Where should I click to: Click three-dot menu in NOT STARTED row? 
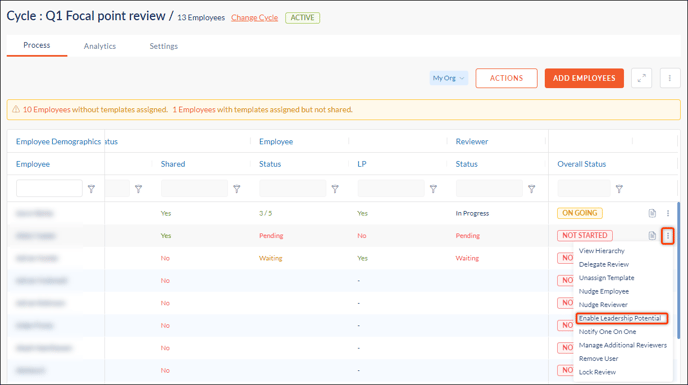point(668,236)
